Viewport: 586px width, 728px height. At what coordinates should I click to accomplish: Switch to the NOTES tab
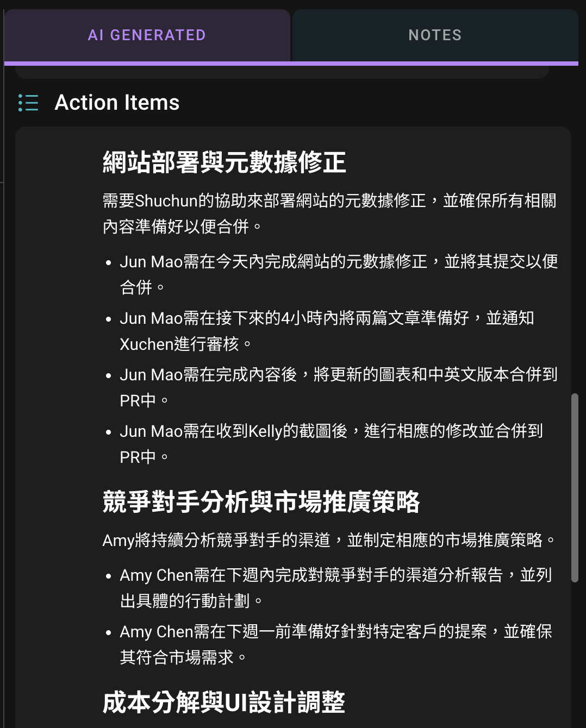coord(435,35)
